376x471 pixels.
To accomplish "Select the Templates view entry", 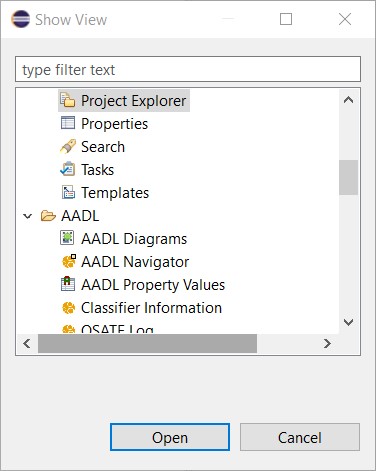I will click(x=115, y=193).
